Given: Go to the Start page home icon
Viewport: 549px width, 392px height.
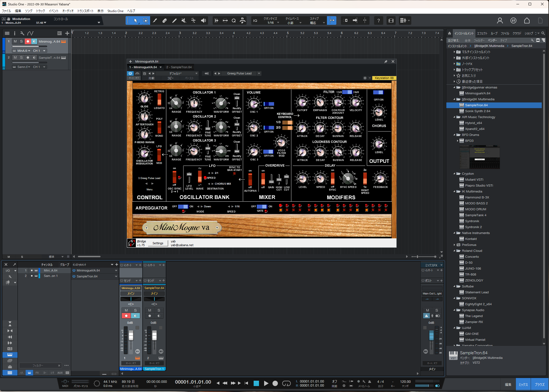Looking at the screenshot, I should tap(527, 20).
